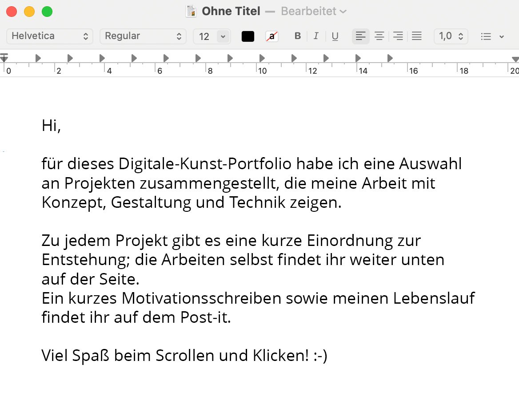Toggle italic text style
Image resolution: width=519 pixels, height=420 pixels.
point(316,36)
